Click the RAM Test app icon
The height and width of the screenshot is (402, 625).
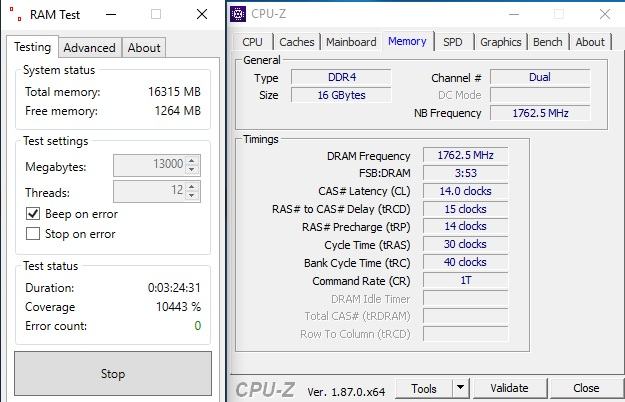[16, 14]
